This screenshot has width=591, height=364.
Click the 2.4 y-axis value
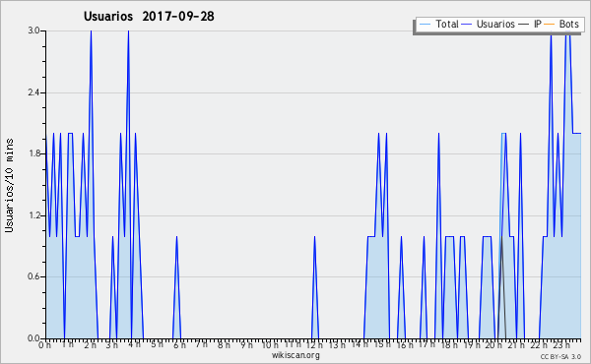pyautogui.click(x=34, y=92)
